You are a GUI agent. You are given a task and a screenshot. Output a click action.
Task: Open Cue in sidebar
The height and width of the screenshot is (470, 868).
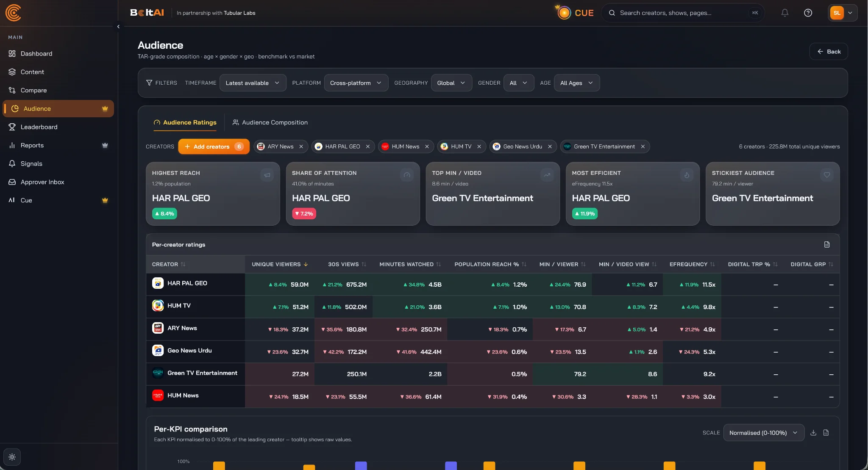(58, 200)
